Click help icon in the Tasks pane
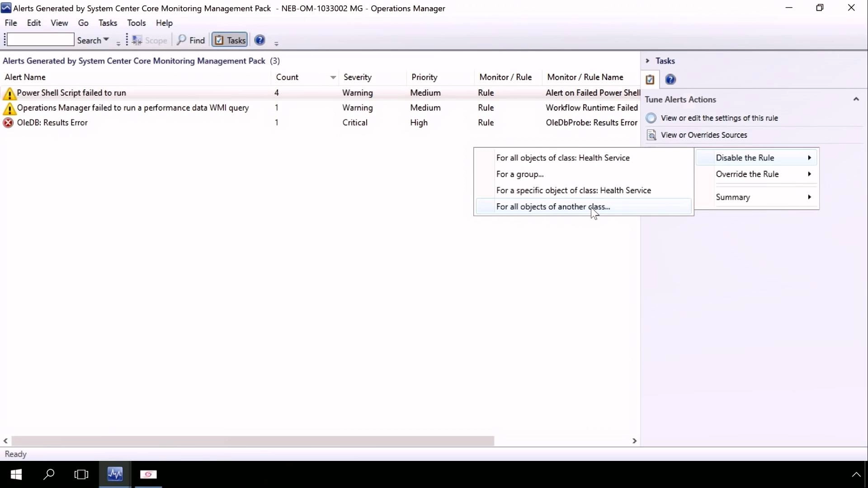The image size is (868, 488). [670, 80]
